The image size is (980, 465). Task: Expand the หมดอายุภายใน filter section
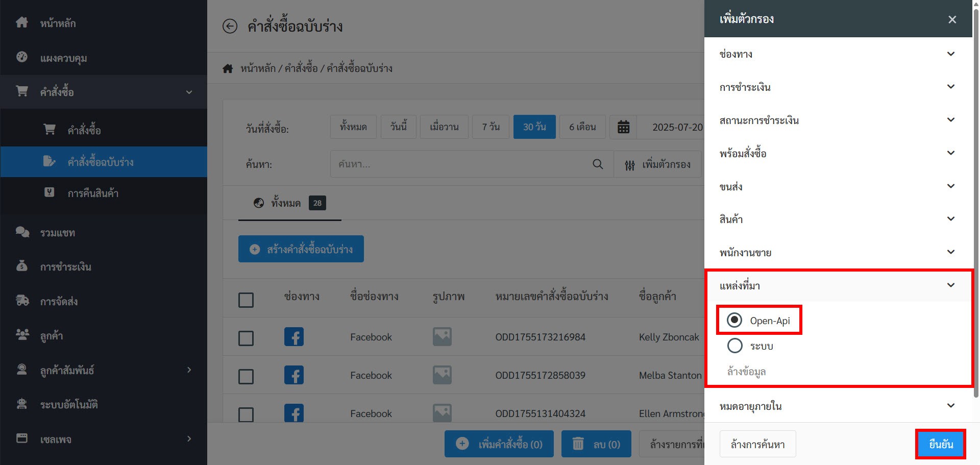838,406
